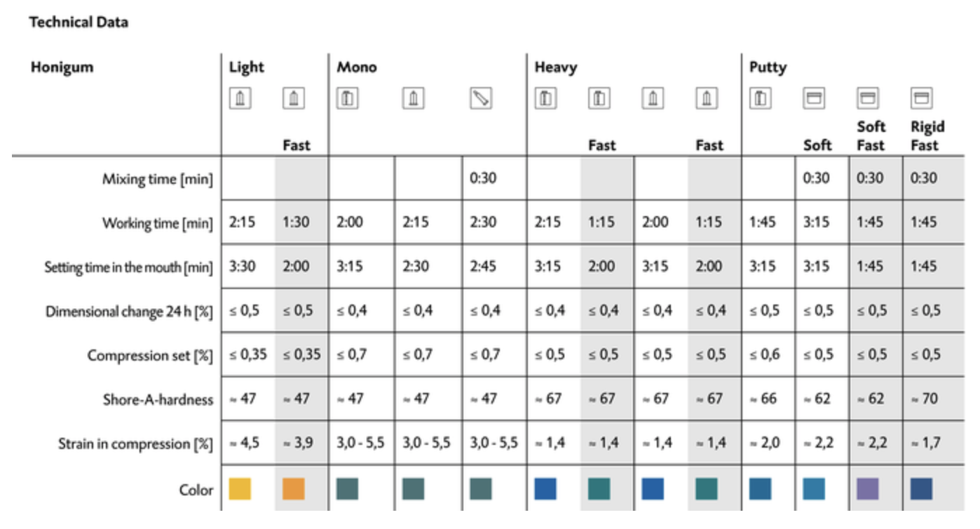Click the first Mono packaging icon

(348, 99)
